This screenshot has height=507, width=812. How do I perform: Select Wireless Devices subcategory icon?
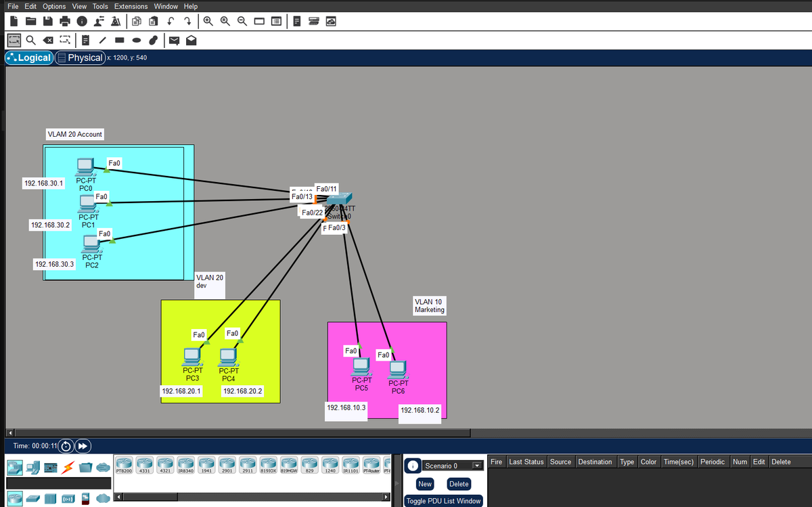click(68, 499)
